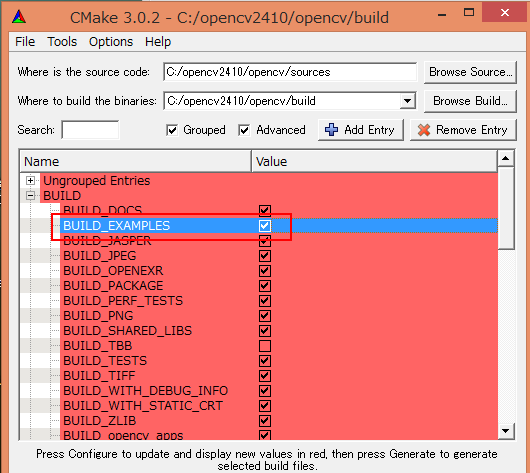Open the Help menu

[x=158, y=42]
